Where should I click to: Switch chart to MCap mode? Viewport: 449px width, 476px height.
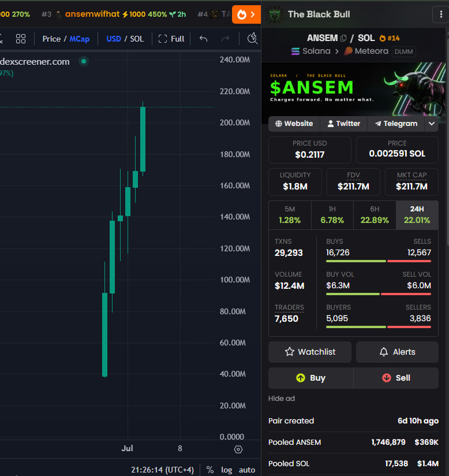80,39
